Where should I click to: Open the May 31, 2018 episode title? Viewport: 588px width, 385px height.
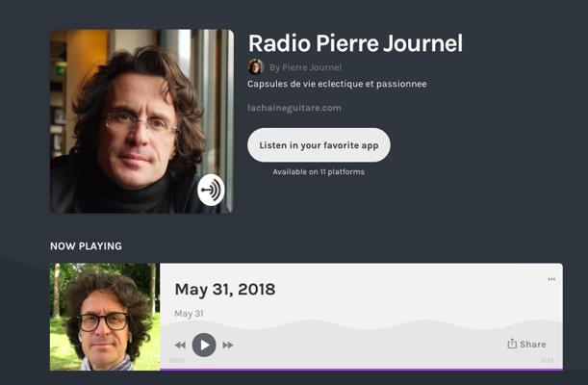(225, 290)
